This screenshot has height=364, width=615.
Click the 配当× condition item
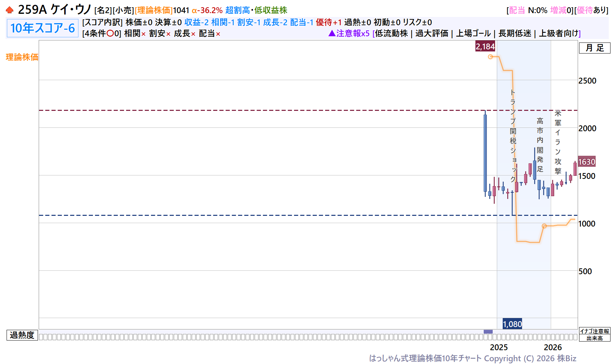[x=210, y=33]
